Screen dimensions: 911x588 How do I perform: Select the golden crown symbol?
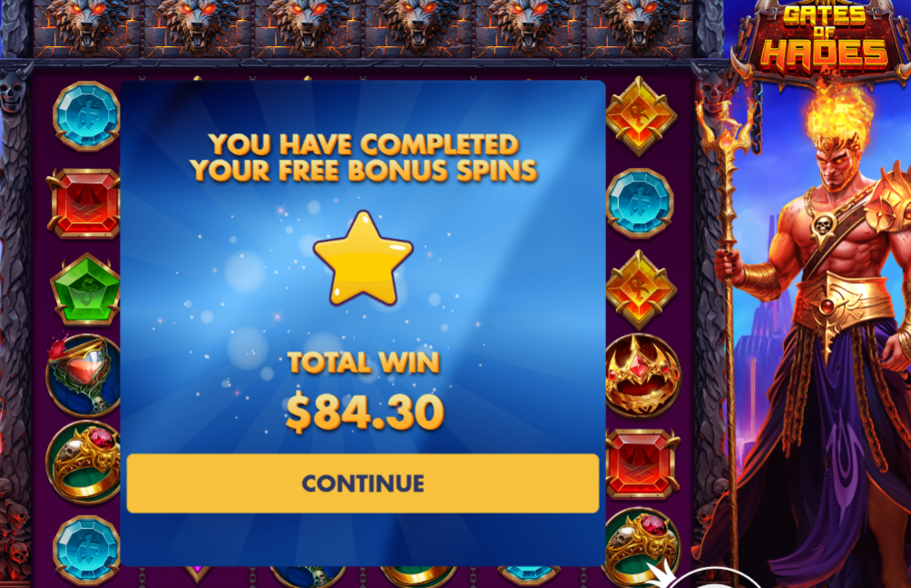pyautogui.click(x=642, y=376)
